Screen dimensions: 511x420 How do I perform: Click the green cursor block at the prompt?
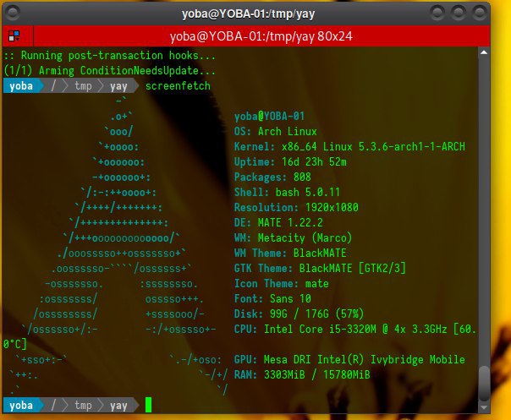(148, 405)
